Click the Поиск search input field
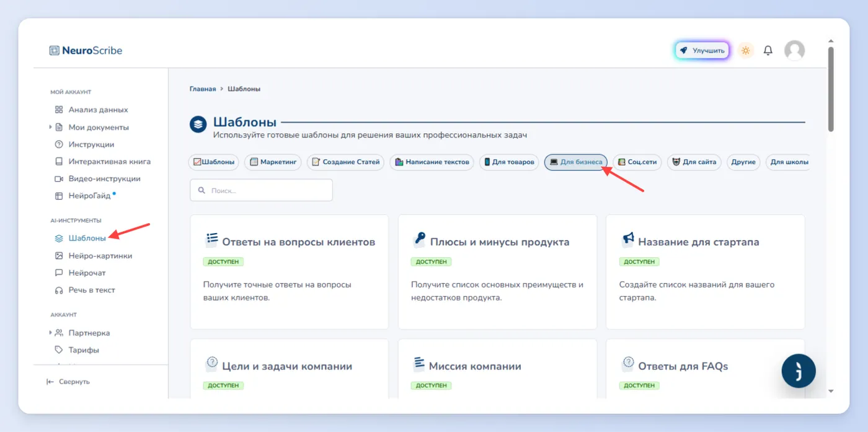Image resolution: width=868 pixels, height=432 pixels. pyautogui.click(x=261, y=190)
